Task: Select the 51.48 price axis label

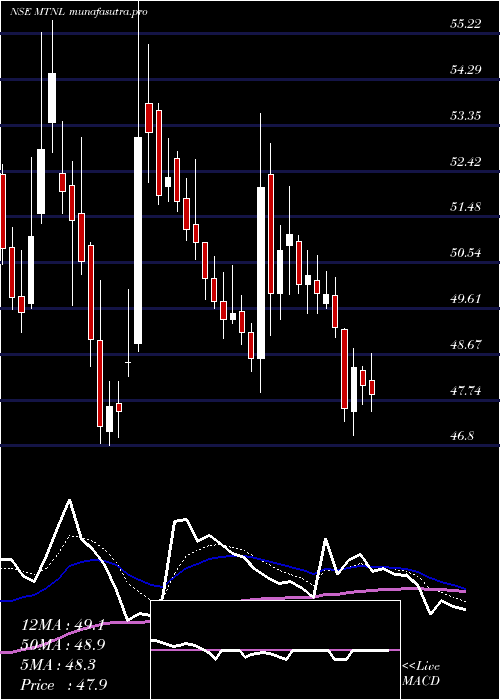Action: (465, 207)
